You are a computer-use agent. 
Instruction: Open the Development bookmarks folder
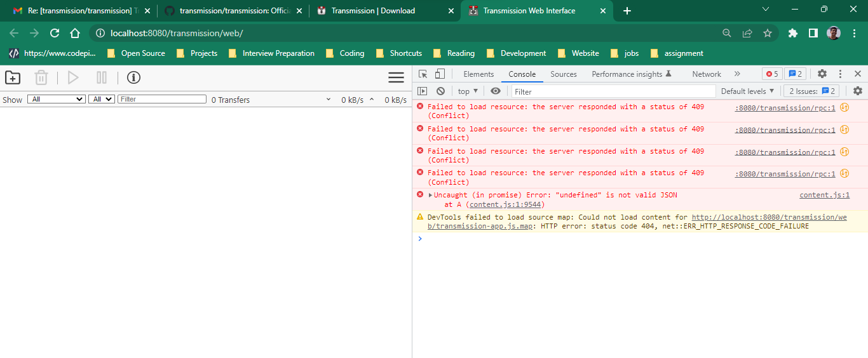tap(516, 53)
